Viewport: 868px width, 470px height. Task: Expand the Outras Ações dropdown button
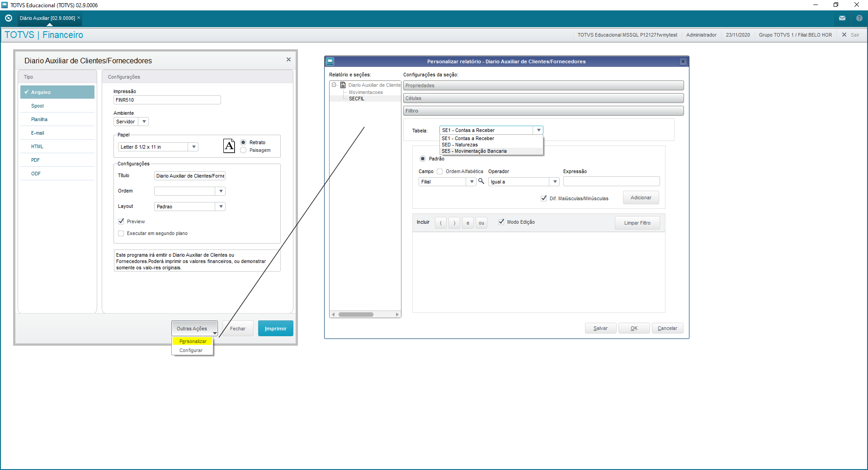point(195,329)
